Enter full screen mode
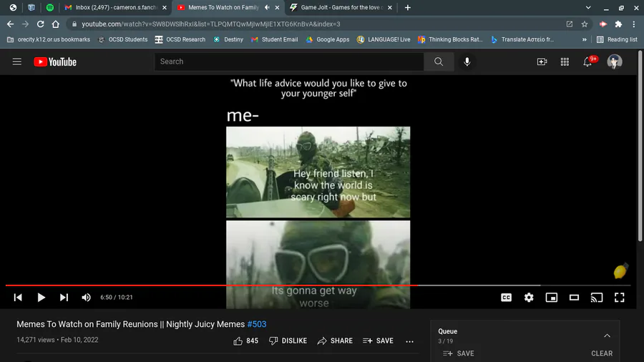644x362 pixels. coord(620,297)
